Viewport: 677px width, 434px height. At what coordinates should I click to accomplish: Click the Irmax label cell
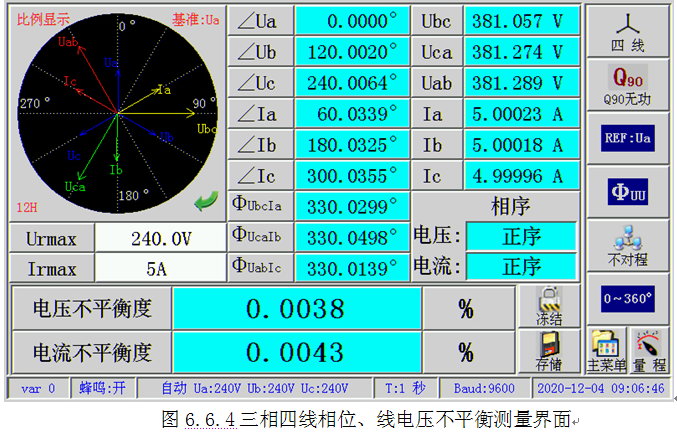point(51,269)
